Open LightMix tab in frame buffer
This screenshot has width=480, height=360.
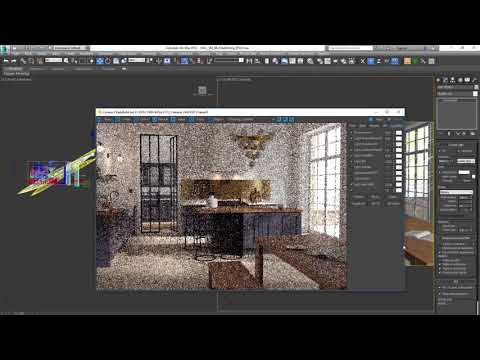[x=396, y=126]
